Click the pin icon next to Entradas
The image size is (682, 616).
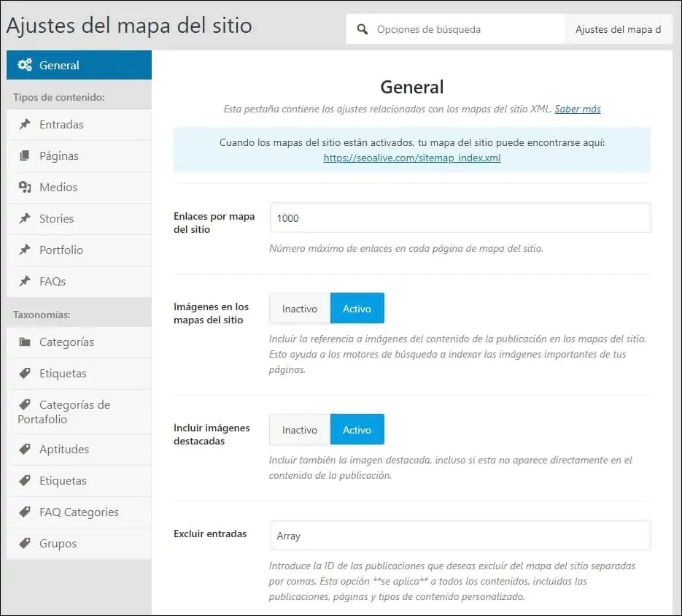[x=25, y=124]
